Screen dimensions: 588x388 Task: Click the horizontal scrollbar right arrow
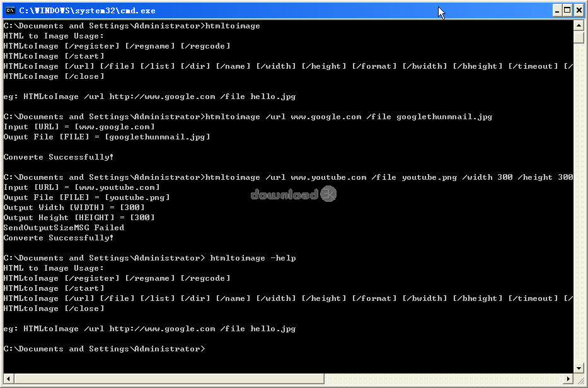568,379
